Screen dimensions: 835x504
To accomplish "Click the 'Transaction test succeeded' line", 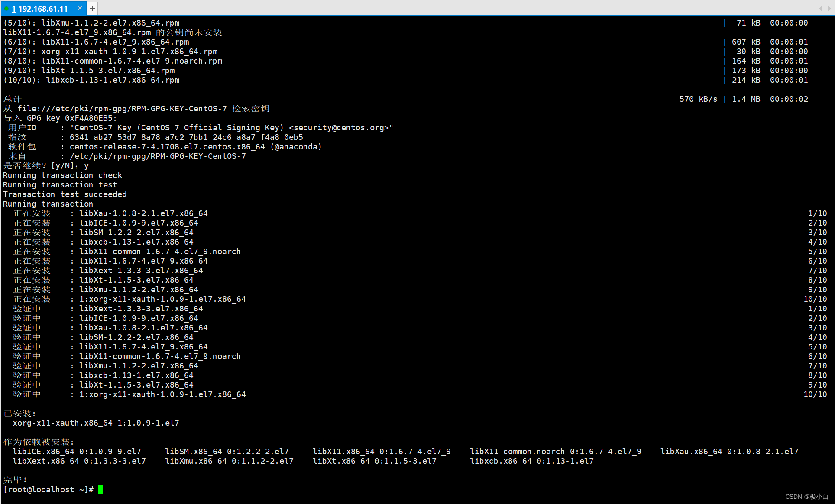I will pos(65,194).
